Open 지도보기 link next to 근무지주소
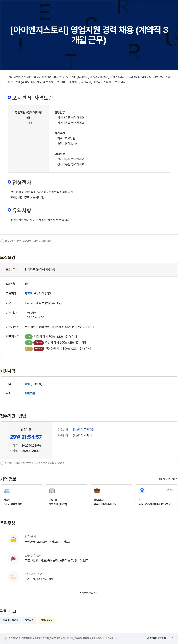The width and height of the screenshot is (178, 644). tap(87, 327)
